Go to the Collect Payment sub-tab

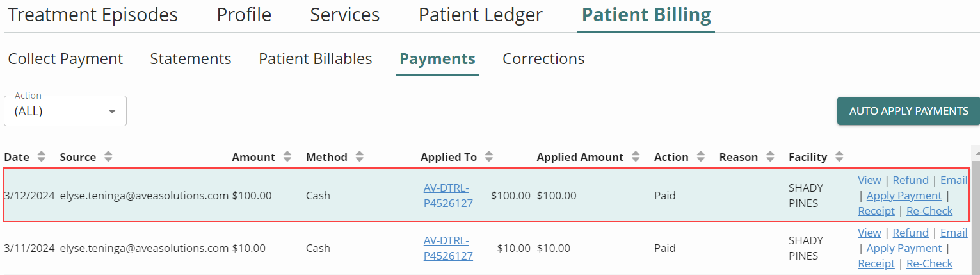click(x=65, y=59)
